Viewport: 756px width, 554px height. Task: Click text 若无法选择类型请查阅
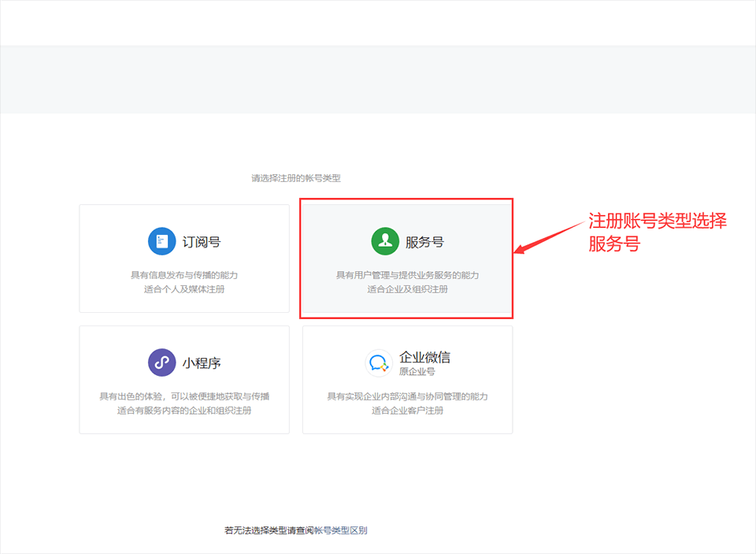tap(269, 530)
